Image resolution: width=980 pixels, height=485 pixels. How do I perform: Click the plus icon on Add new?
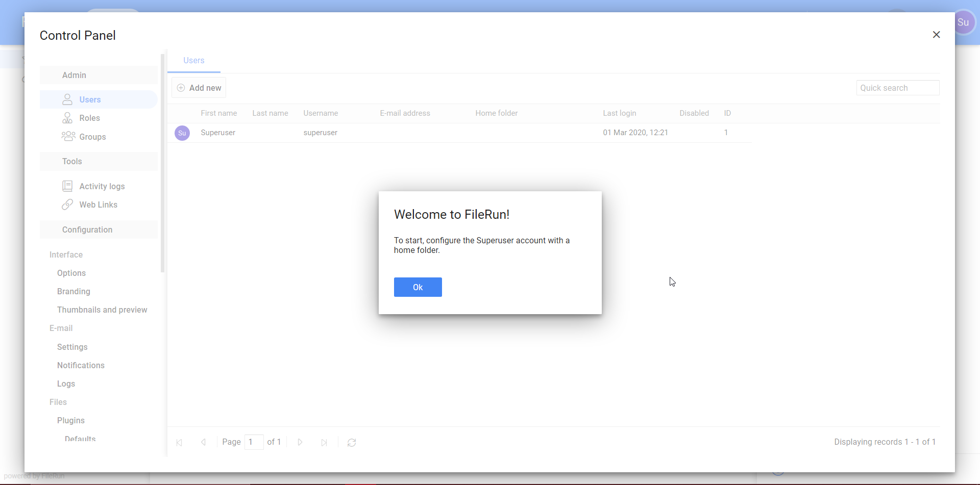[x=181, y=88]
